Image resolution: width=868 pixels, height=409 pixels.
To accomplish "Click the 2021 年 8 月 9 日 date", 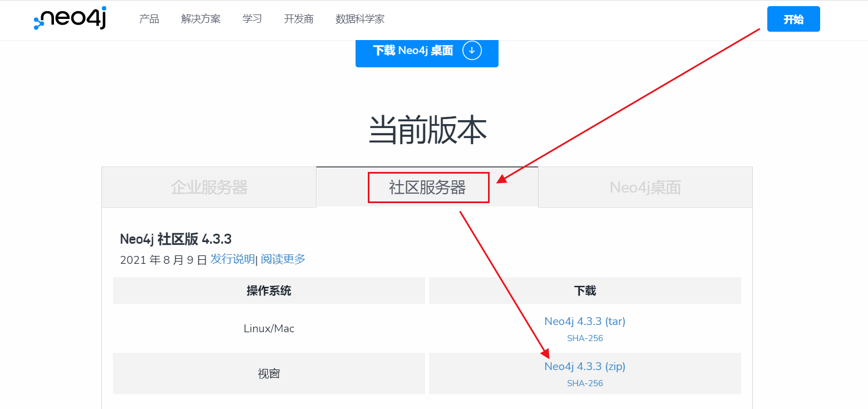I will point(164,260).
